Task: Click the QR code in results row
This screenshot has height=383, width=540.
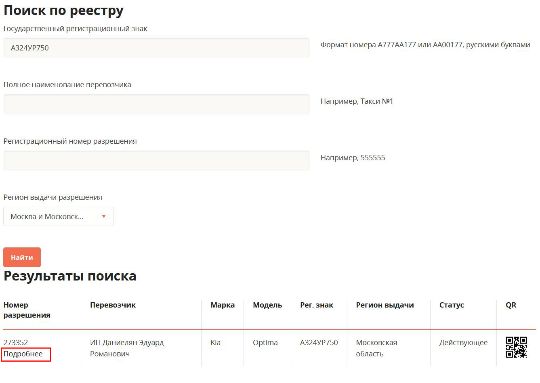Action: (x=516, y=348)
